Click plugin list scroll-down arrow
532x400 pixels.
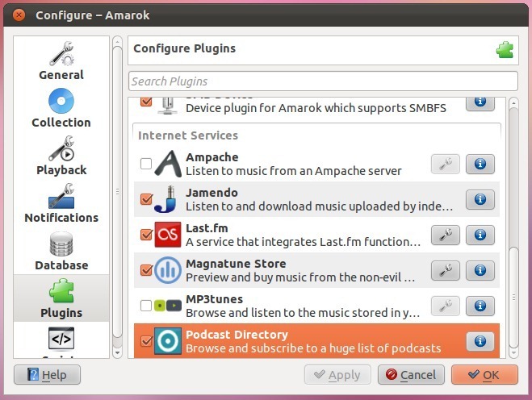coord(514,353)
